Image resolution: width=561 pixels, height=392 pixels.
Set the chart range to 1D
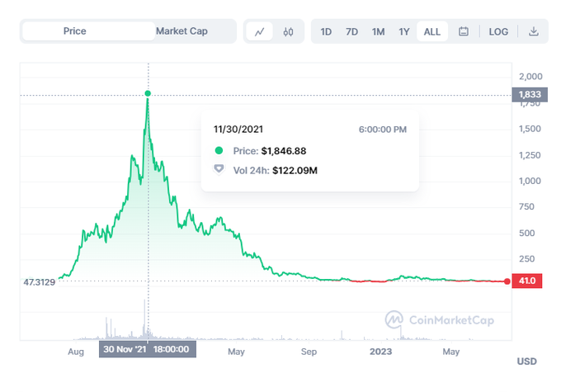click(326, 32)
